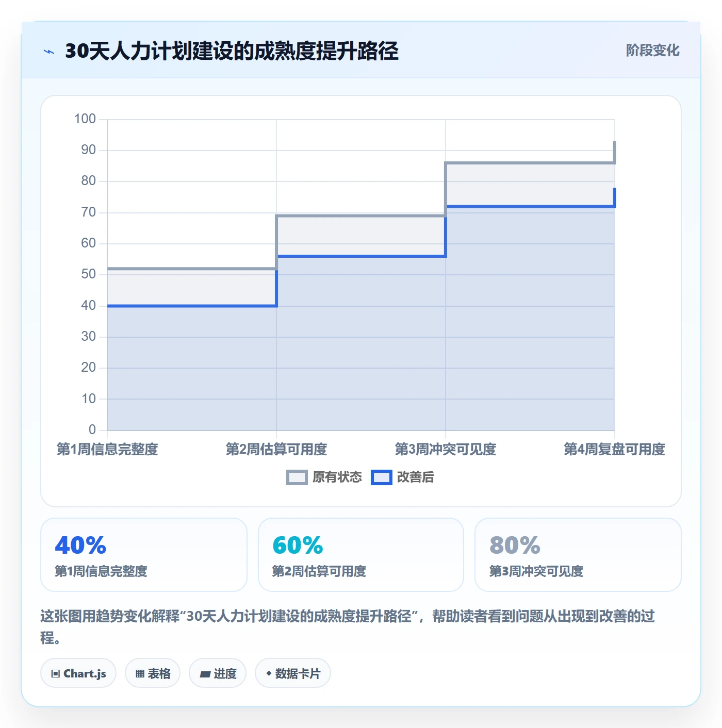The image size is (722, 728).
Task: Toggle the 改善后 legend series
Action: click(x=402, y=477)
